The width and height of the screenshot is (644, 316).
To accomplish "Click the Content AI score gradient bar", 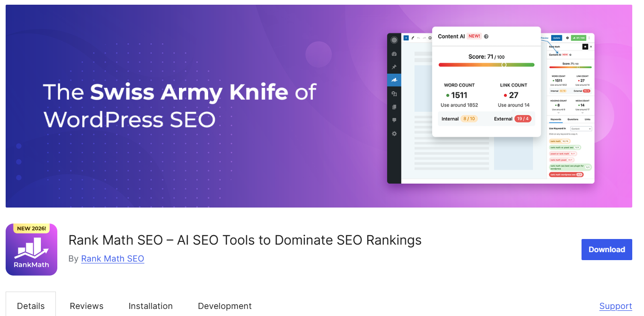I will point(487,64).
